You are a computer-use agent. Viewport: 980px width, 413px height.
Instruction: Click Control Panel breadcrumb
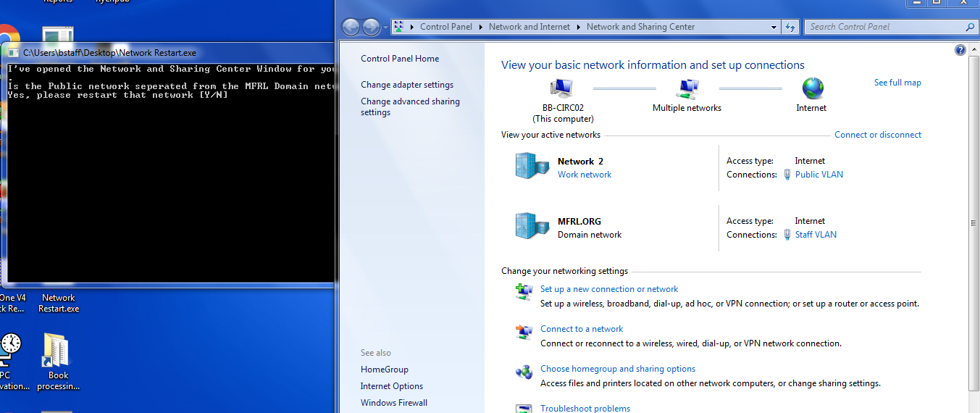[x=445, y=27]
